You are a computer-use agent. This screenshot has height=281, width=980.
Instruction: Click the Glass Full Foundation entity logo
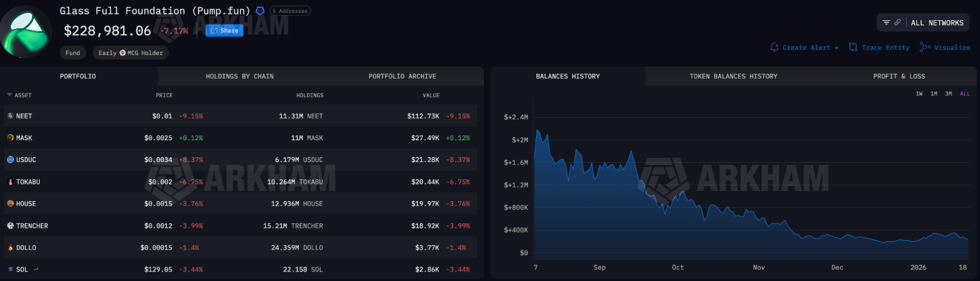point(25,32)
